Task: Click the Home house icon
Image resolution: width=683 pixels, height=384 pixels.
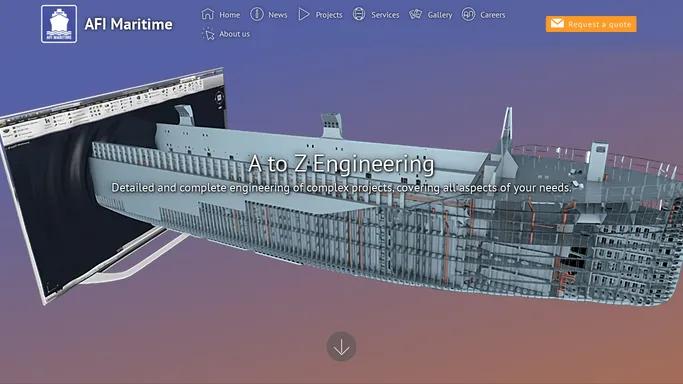Action: (x=208, y=14)
